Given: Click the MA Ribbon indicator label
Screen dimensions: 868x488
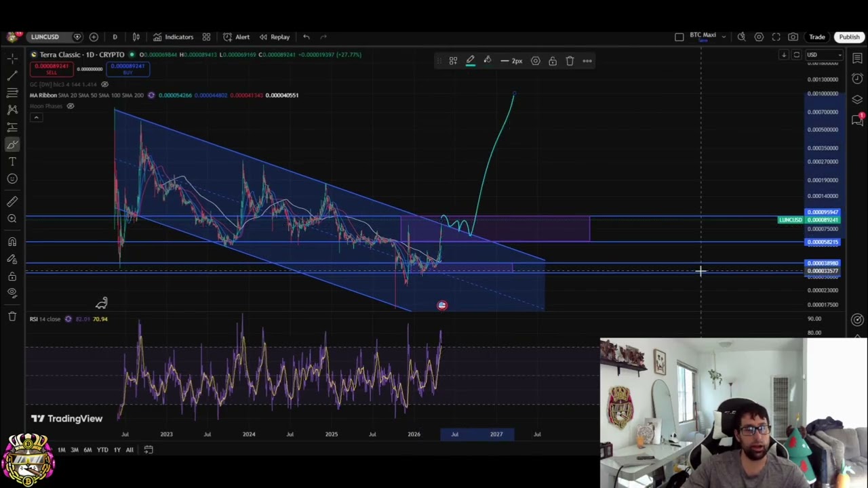Looking at the screenshot, I should tap(43, 96).
